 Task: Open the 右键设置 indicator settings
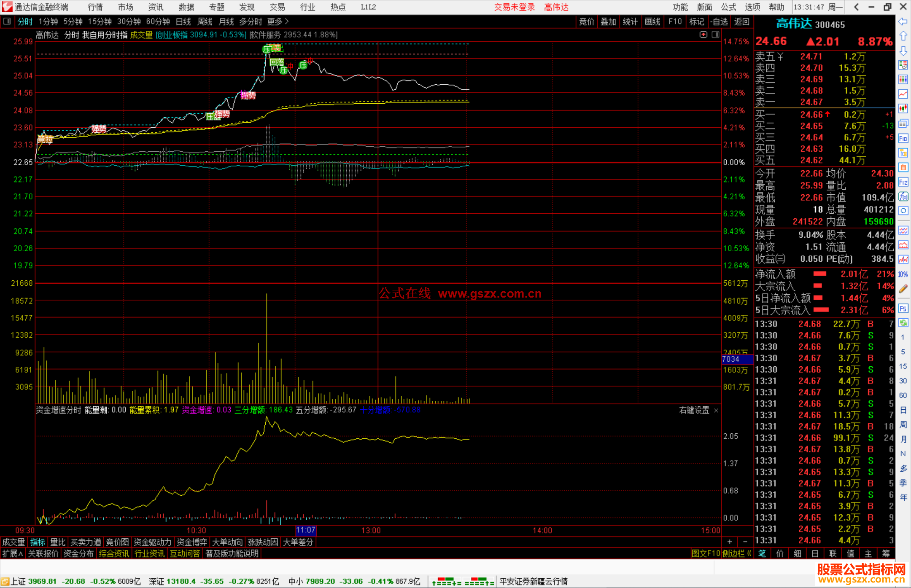pyautogui.click(x=694, y=410)
